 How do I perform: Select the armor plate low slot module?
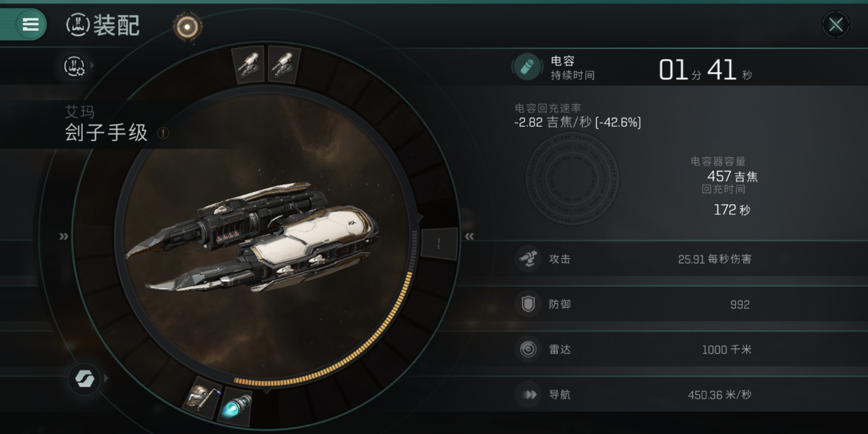tap(203, 397)
